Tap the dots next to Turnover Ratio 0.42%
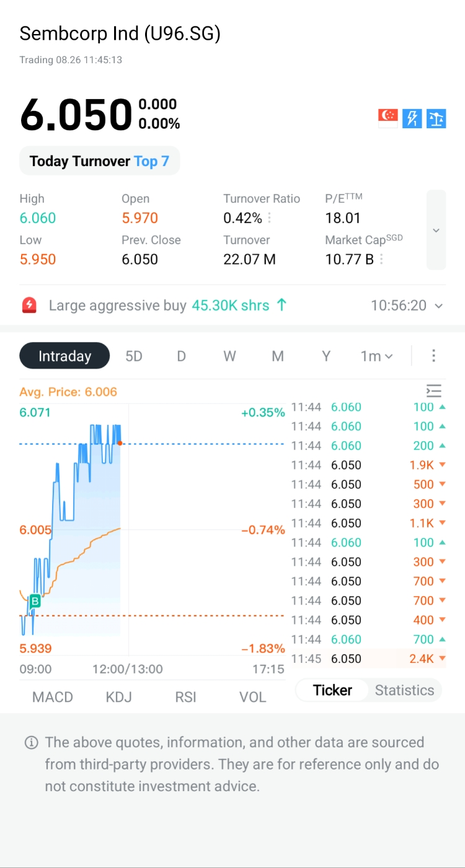Image resolution: width=465 pixels, height=868 pixels. [270, 218]
